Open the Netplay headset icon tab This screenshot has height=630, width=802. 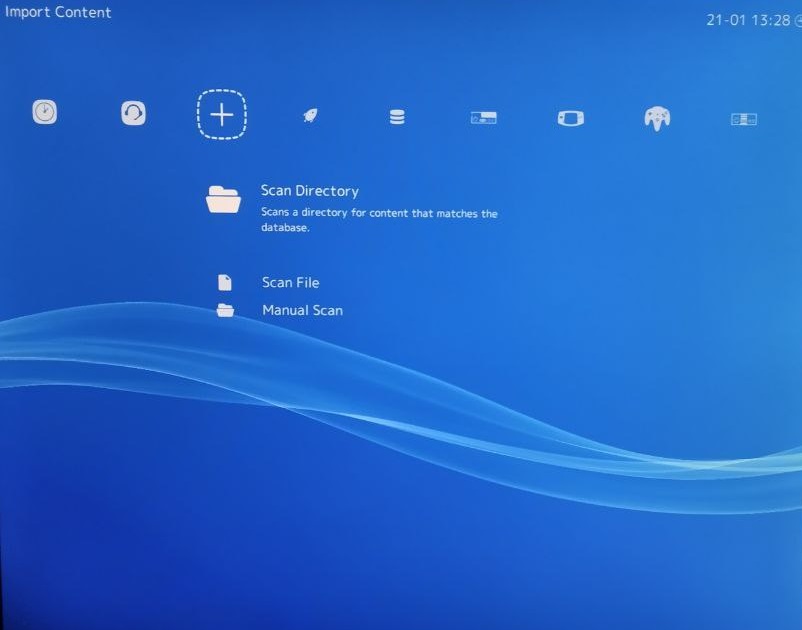coord(133,113)
